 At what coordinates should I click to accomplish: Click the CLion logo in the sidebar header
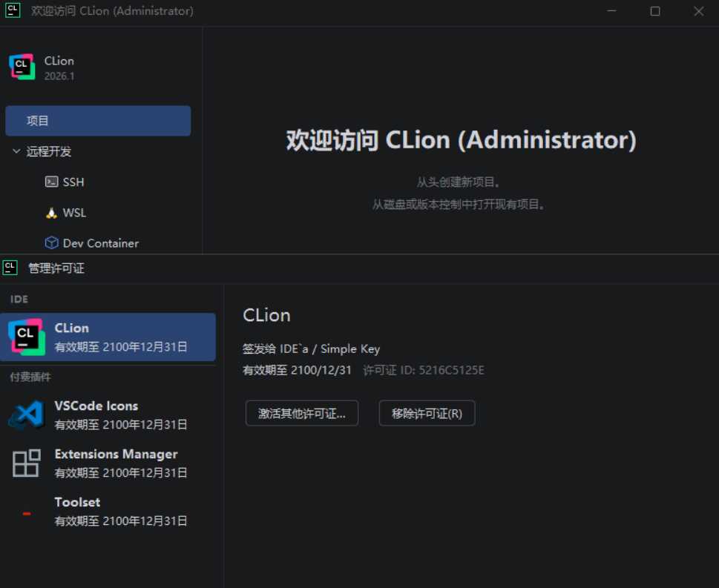pos(22,66)
